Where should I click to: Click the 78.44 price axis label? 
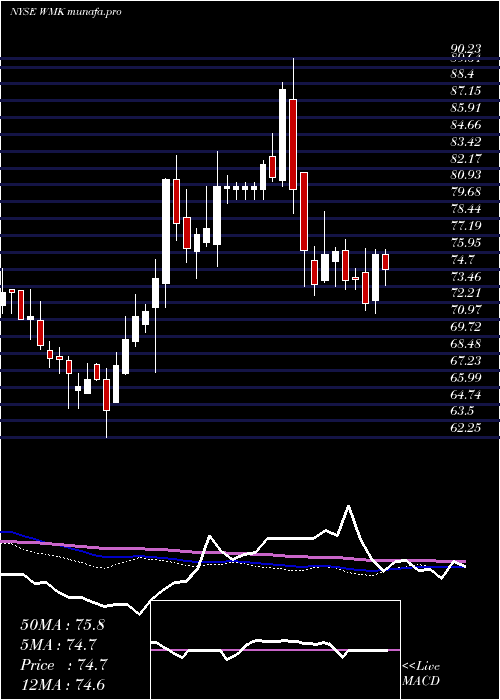[x=466, y=209]
